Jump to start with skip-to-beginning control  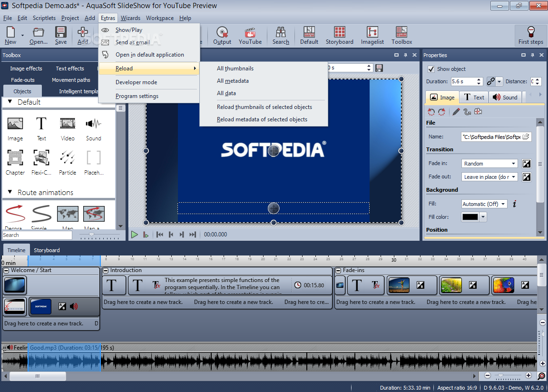pos(160,235)
